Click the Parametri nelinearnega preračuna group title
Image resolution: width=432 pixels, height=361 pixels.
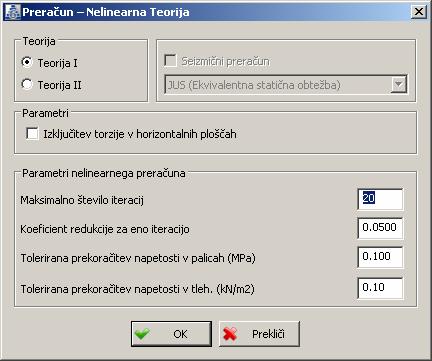104,173
